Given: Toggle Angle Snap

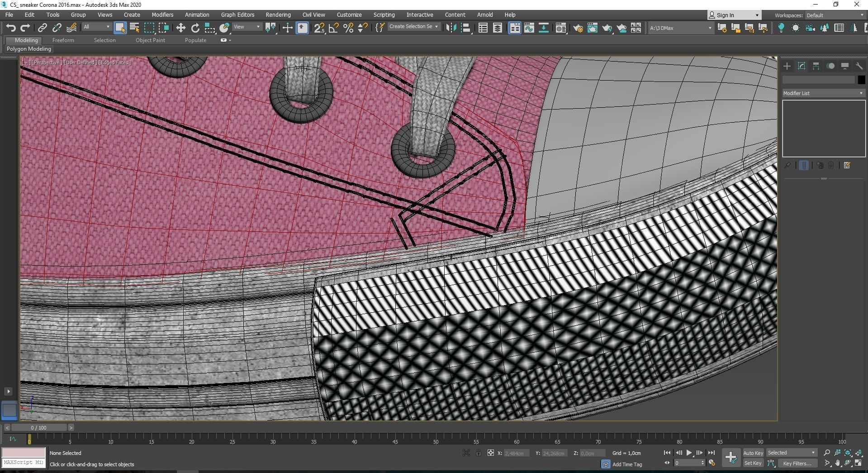Looking at the screenshot, I should (334, 28).
